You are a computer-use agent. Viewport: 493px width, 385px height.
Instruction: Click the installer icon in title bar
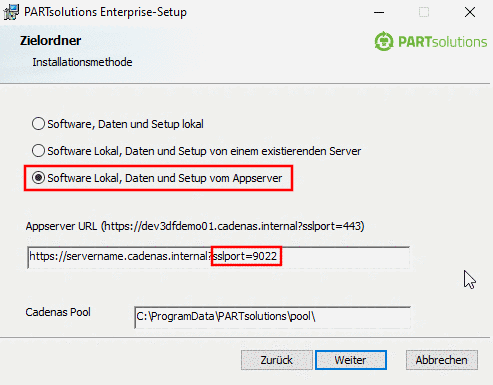pyautogui.click(x=11, y=12)
